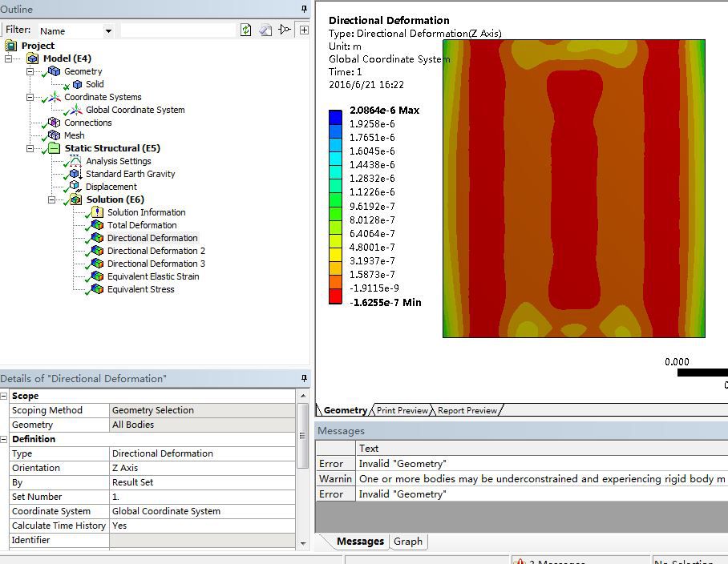Pin the Outline panel

click(x=304, y=9)
